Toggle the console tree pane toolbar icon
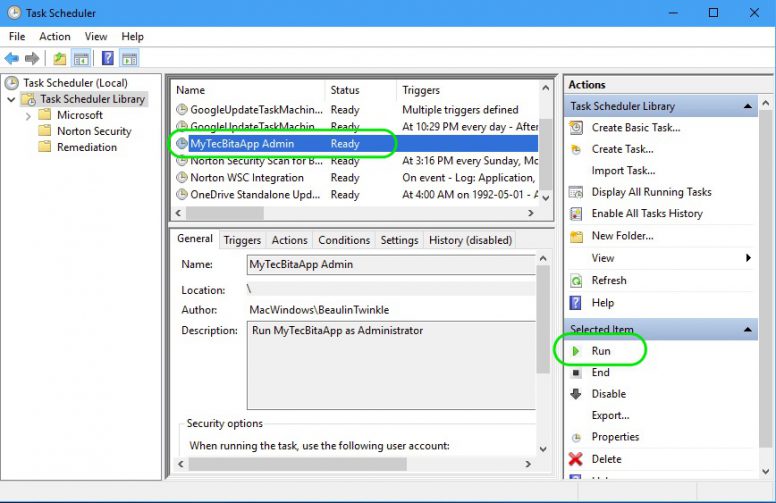 coord(81,58)
